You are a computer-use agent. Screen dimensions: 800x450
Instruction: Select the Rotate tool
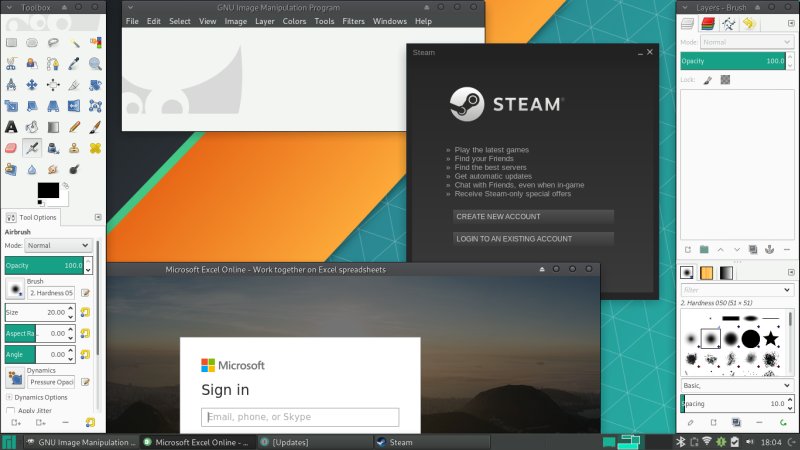click(x=95, y=85)
